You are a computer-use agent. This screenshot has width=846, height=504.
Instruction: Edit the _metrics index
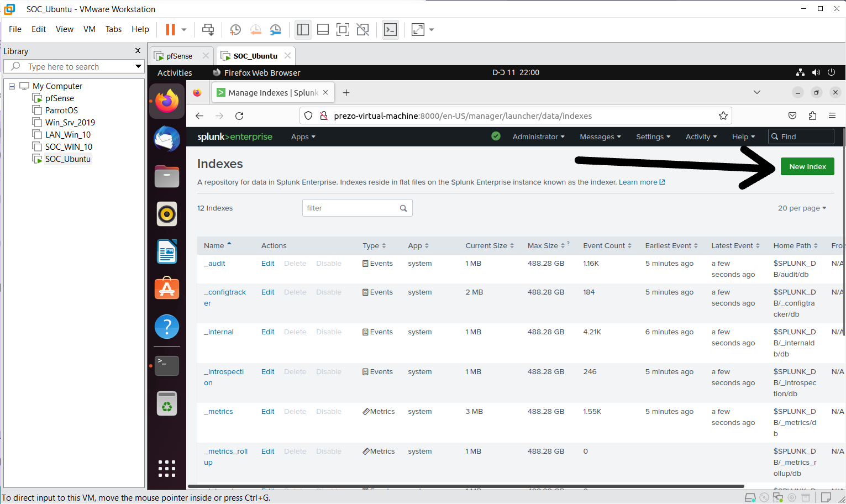268,412
